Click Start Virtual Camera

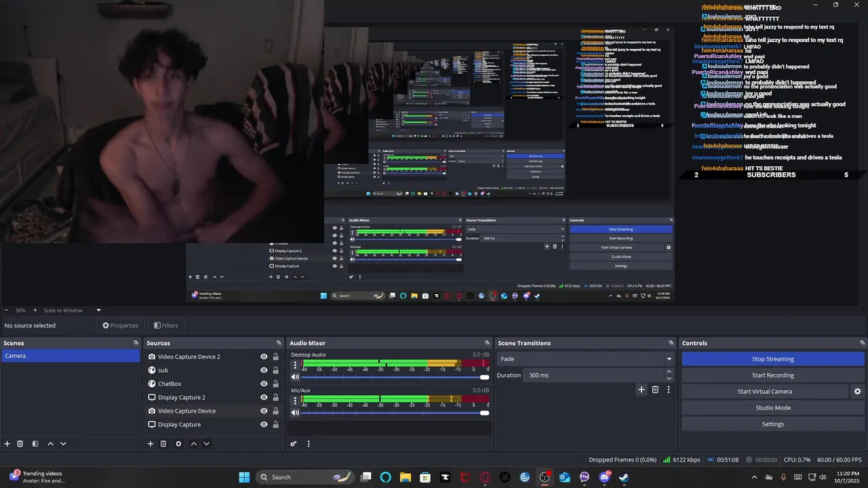click(x=765, y=392)
